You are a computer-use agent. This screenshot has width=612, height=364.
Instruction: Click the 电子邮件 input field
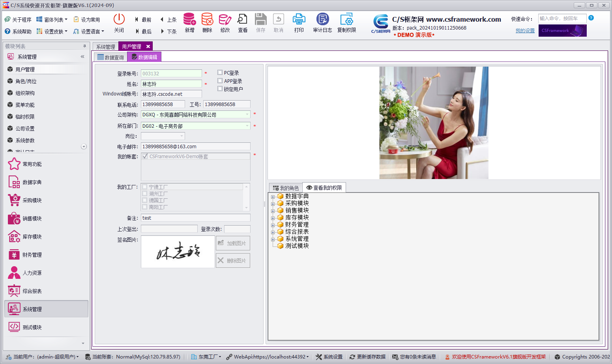(x=196, y=146)
